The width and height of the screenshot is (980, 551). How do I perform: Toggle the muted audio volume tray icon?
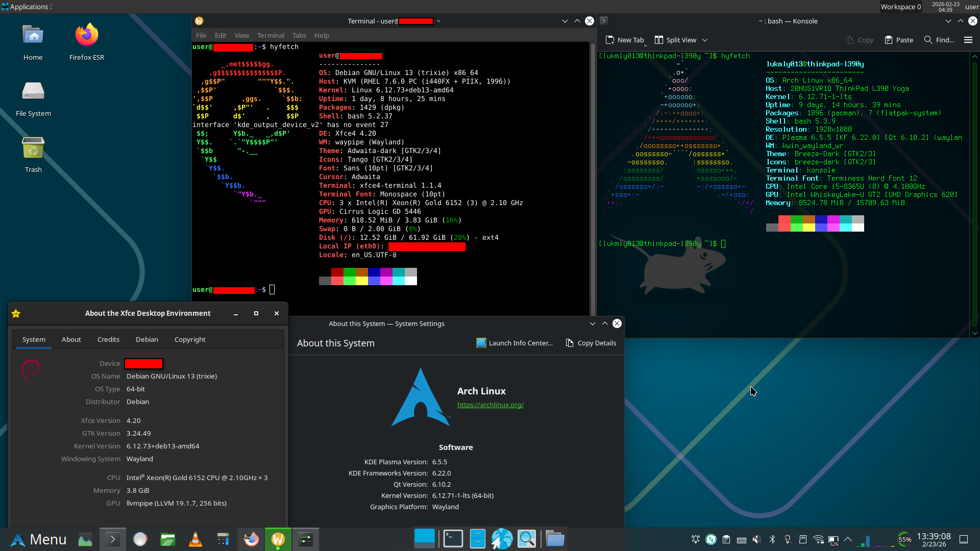pos(757,539)
